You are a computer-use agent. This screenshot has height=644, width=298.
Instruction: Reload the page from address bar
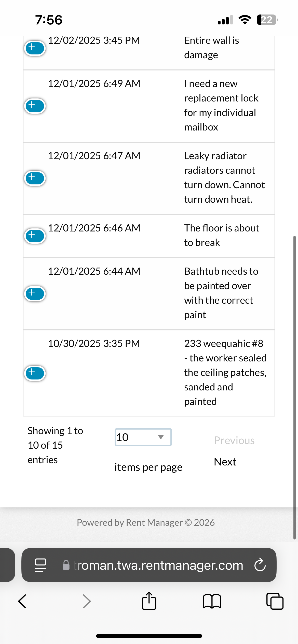260,565
